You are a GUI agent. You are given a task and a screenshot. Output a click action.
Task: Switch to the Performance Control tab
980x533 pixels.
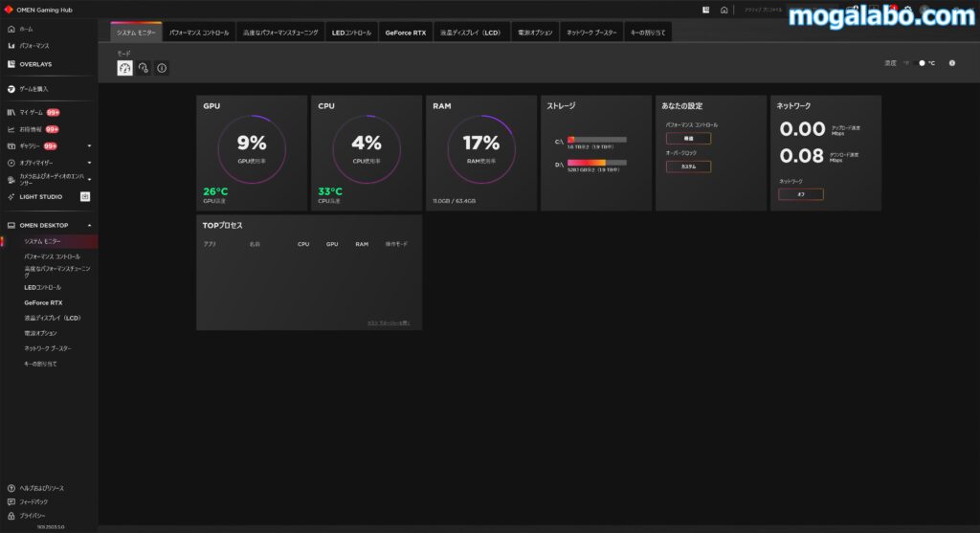click(199, 33)
